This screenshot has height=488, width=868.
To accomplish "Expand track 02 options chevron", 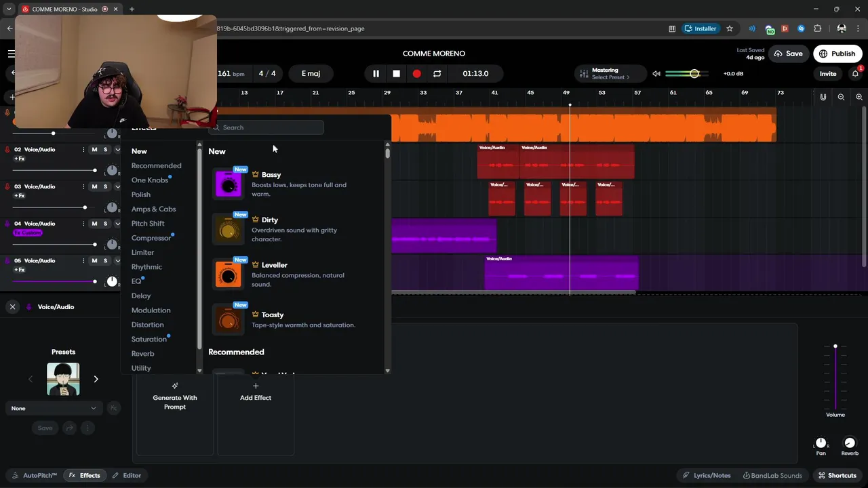I will (x=117, y=150).
